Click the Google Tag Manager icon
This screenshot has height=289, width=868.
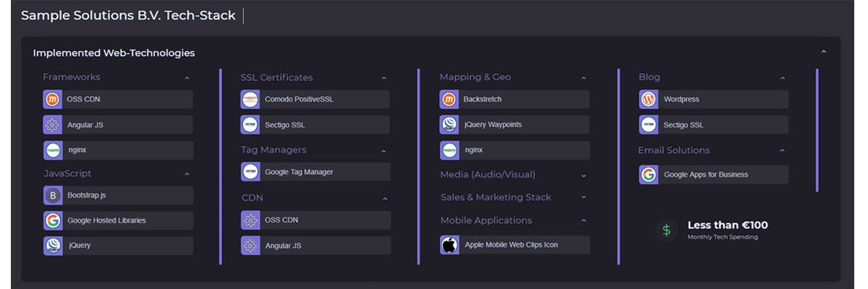pyautogui.click(x=250, y=172)
